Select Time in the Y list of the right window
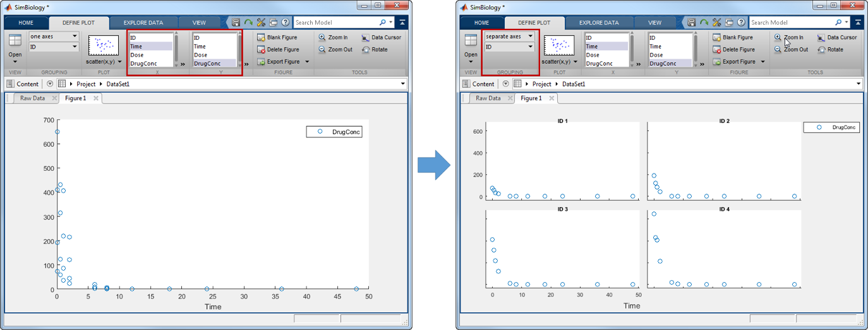This screenshot has width=868, height=330. [x=670, y=46]
